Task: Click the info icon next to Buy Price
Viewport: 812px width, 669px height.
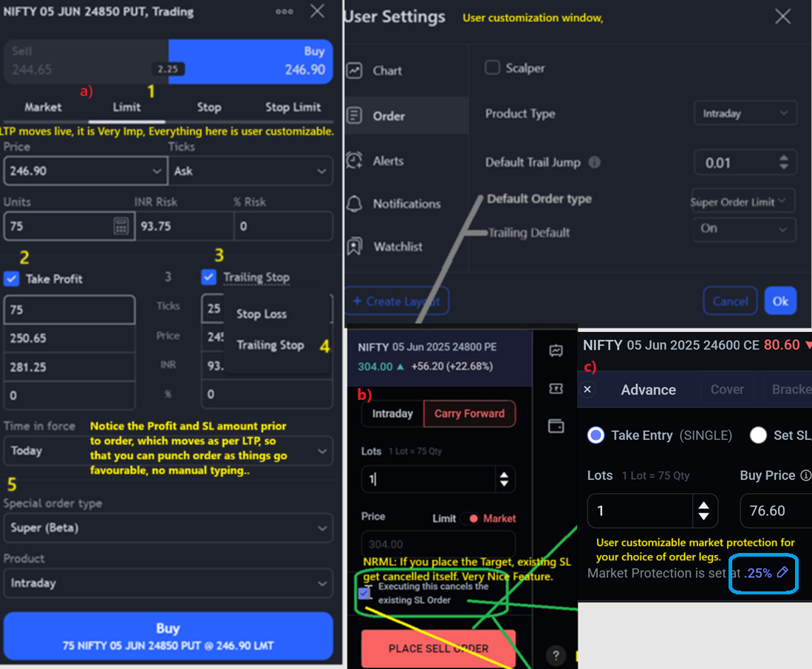Action: click(805, 475)
